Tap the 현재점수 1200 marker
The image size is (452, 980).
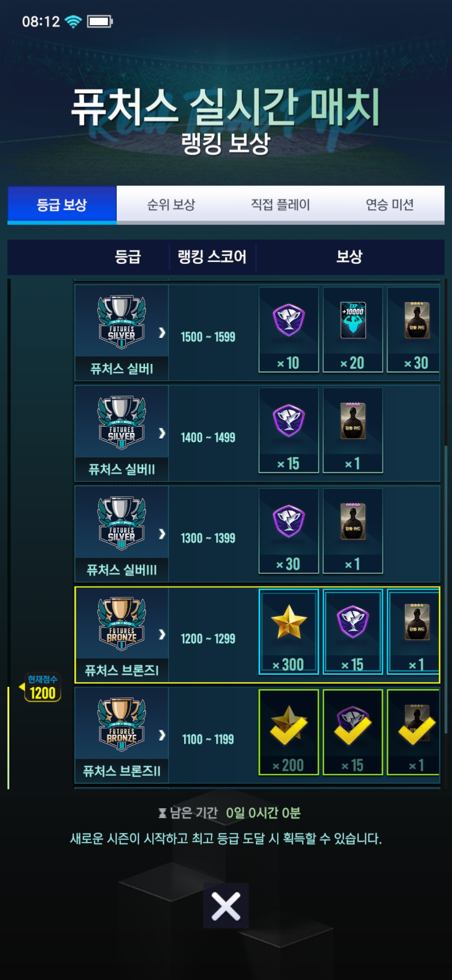click(x=42, y=687)
